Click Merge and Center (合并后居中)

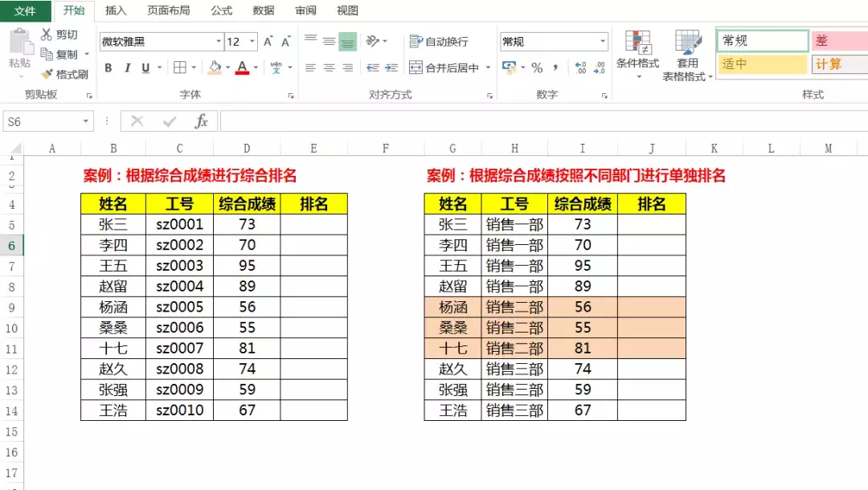point(444,67)
